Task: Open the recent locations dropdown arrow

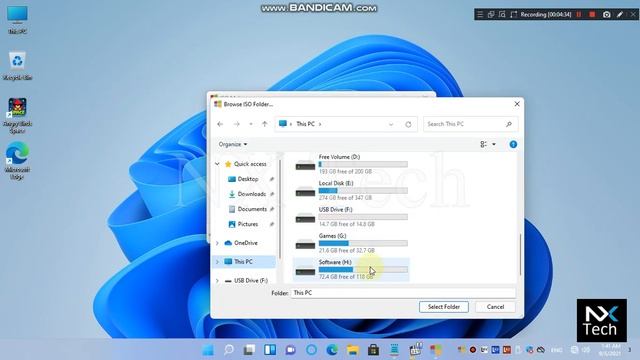Action: [251, 124]
